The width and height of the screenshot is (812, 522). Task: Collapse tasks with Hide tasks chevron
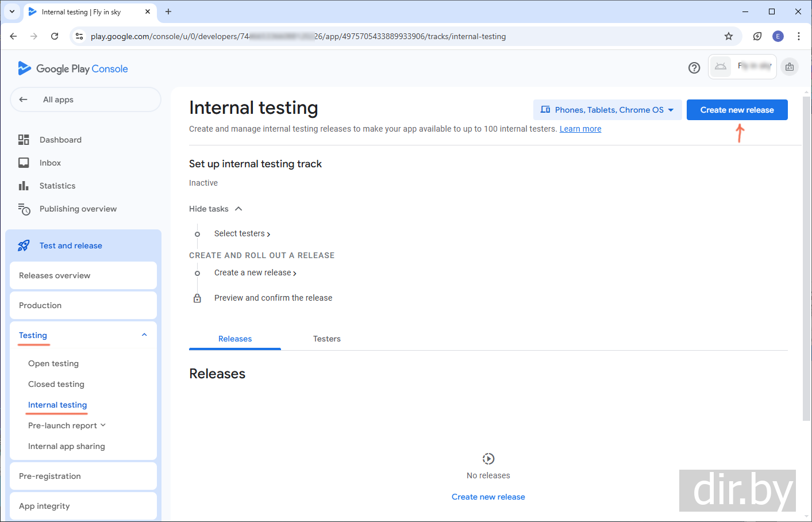pos(238,209)
